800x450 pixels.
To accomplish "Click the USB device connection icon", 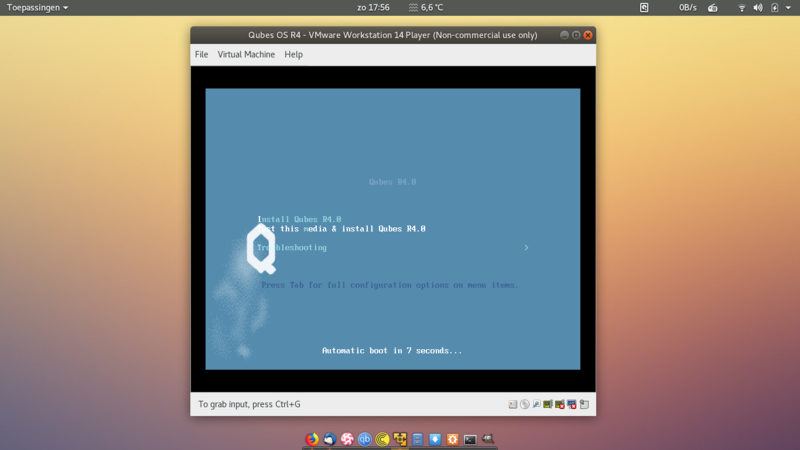I will (536, 405).
